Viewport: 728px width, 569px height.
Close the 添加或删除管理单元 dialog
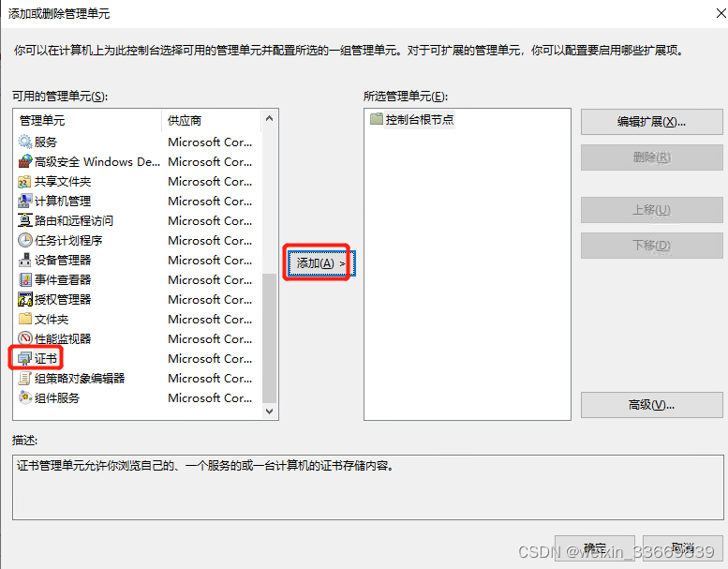pos(721,13)
